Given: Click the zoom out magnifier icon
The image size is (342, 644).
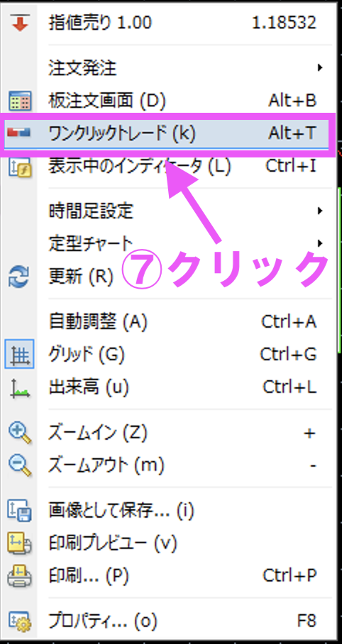Looking at the screenshot, I should tap(20, 466).
